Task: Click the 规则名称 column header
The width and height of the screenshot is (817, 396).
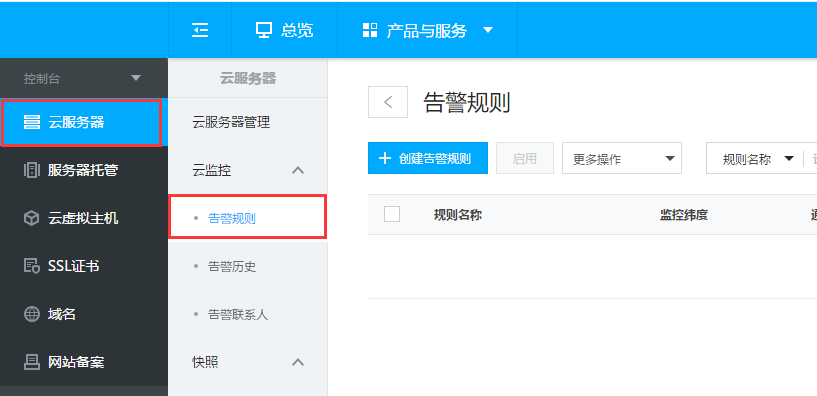Action: [x=457, y=215]
